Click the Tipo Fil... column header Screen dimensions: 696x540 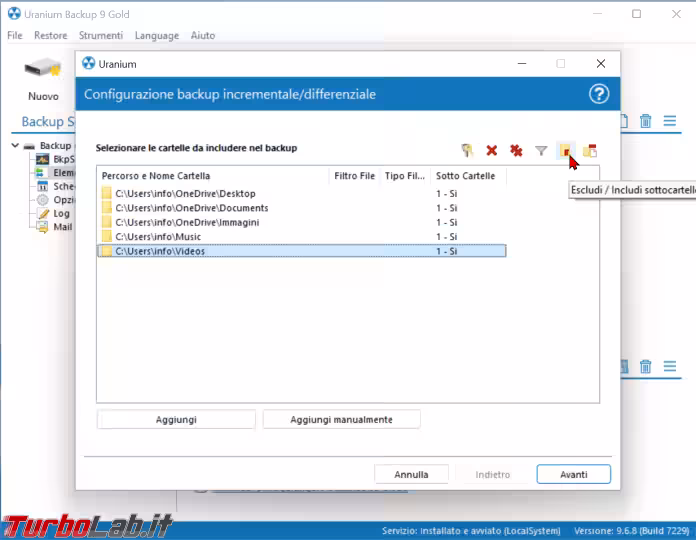point(405,176)
